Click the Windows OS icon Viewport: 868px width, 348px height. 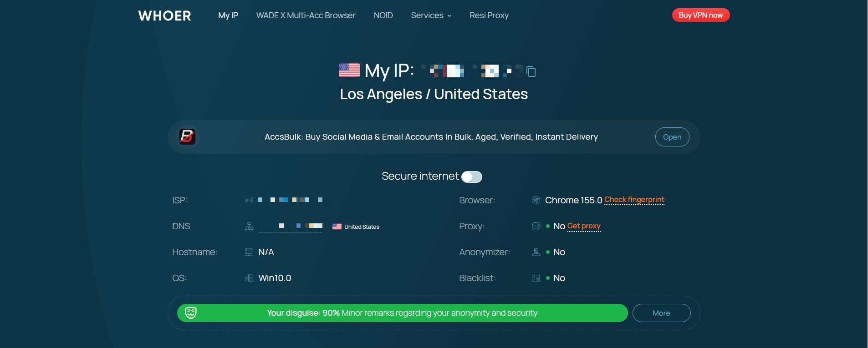pyautogui.click(x=249, y=278)
